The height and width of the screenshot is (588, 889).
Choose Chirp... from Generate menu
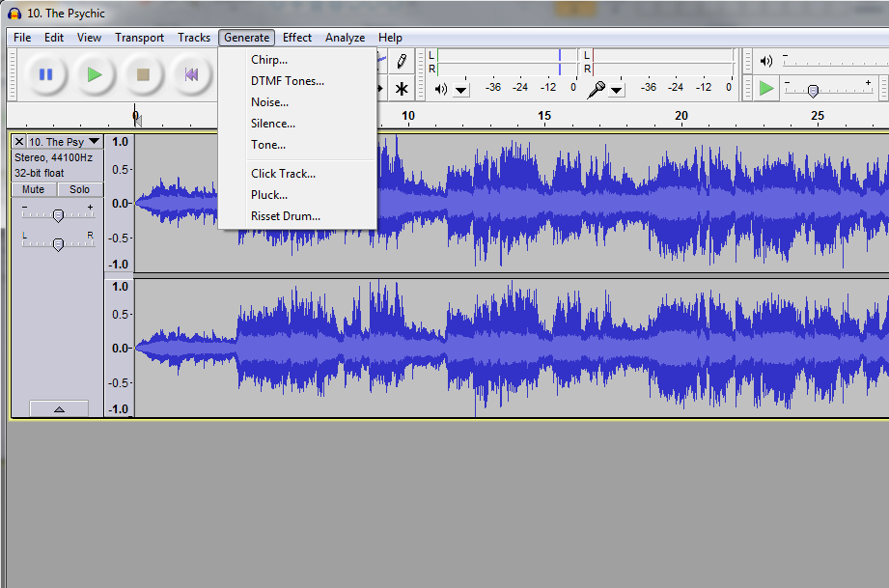tap(297, 60)
